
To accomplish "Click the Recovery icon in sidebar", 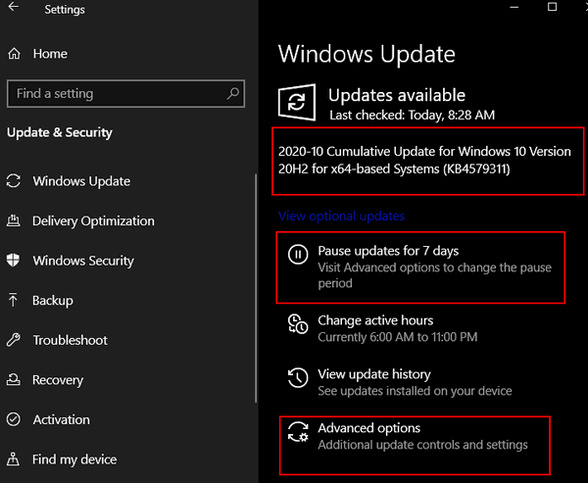I will pos(14,380).
